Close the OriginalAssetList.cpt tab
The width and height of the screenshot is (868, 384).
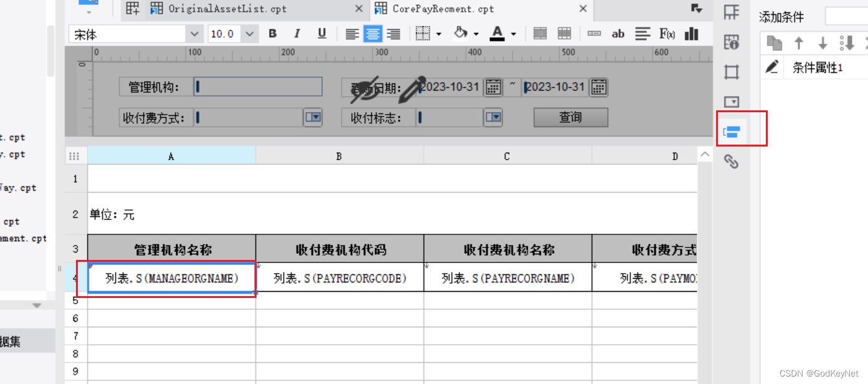pos(359,9)
